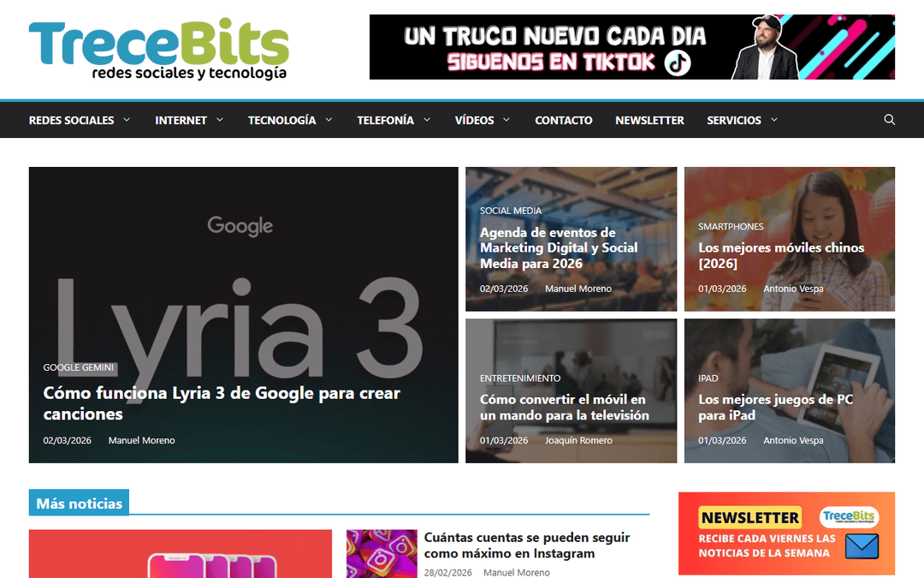
Task: Click the TreceBits logo
Action: (x=159, y=51)
